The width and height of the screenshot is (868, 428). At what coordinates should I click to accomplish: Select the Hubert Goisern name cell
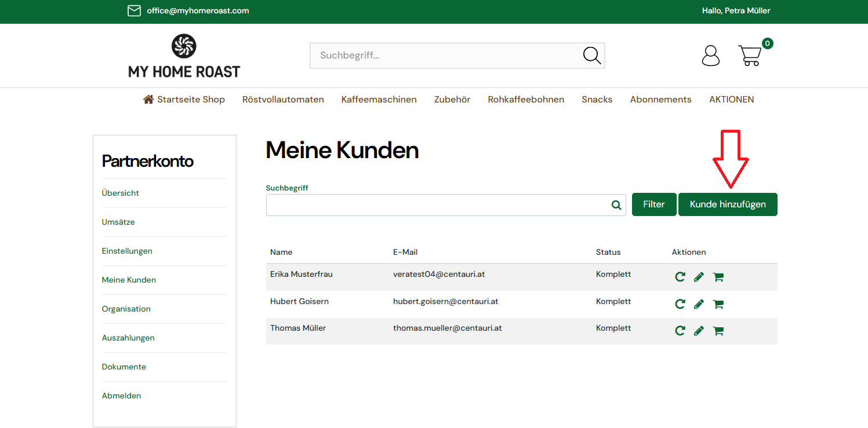point(299,301)
